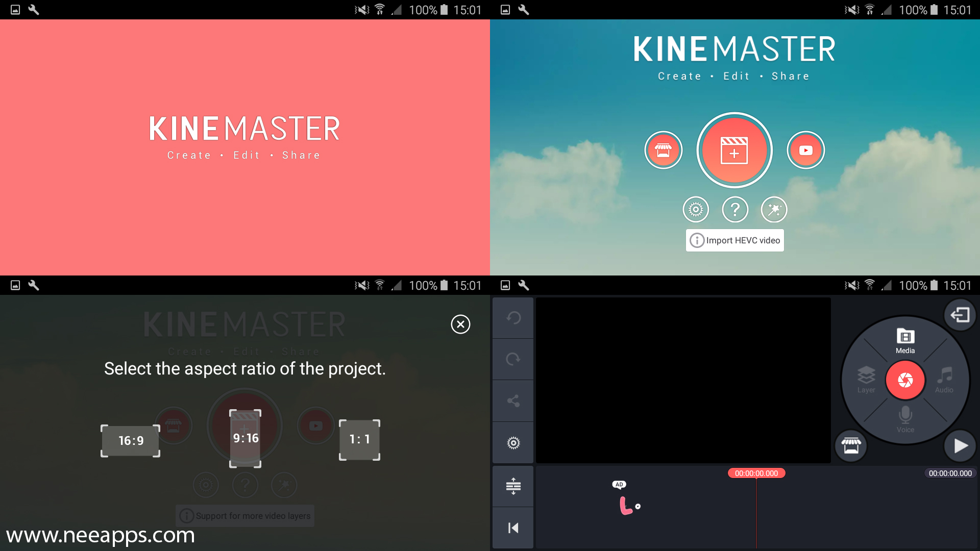Jump to the start of the timeline
Screen dimensions: 980x551
pyautogui.click(x=513, y=528)
